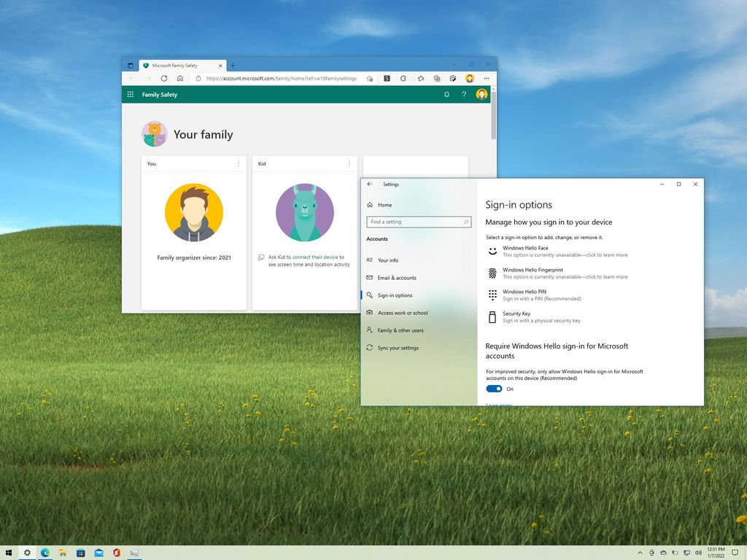This screenshot has width=747, height=560.
Task: Open Family Safety notifications bell
Action: click(x=447, y=94)
